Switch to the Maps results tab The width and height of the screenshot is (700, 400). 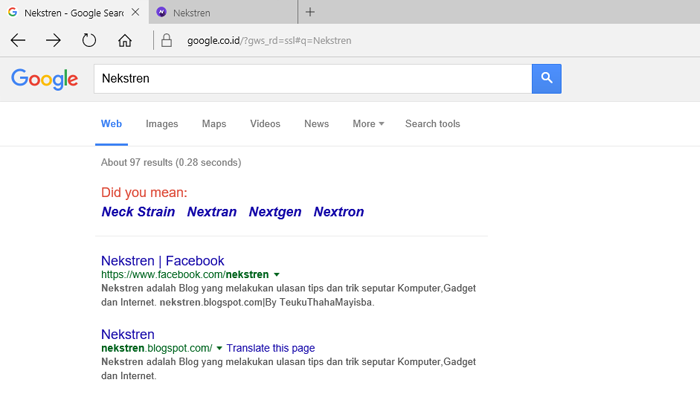(x=214, y=124)
